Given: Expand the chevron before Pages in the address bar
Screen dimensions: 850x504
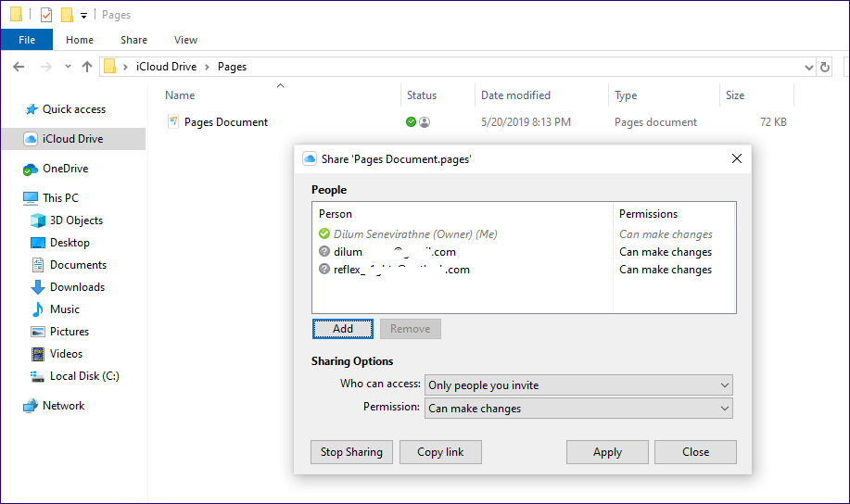Looking at the screenshot, I should pyautogui.click(x=207, y=67).
